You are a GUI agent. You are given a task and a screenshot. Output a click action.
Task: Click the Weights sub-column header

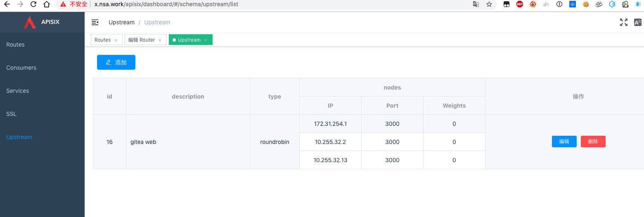(454, 106)
